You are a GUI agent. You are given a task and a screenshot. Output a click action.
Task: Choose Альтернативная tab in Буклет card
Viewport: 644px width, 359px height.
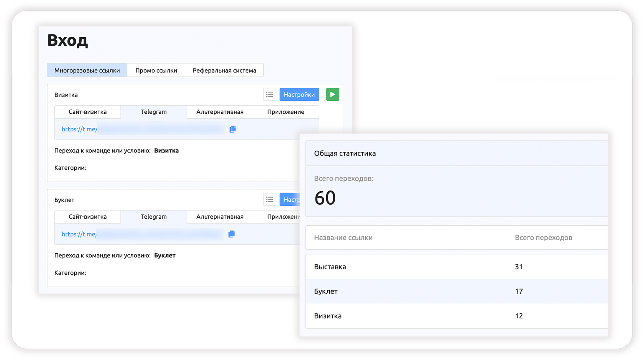coord(220,217)
